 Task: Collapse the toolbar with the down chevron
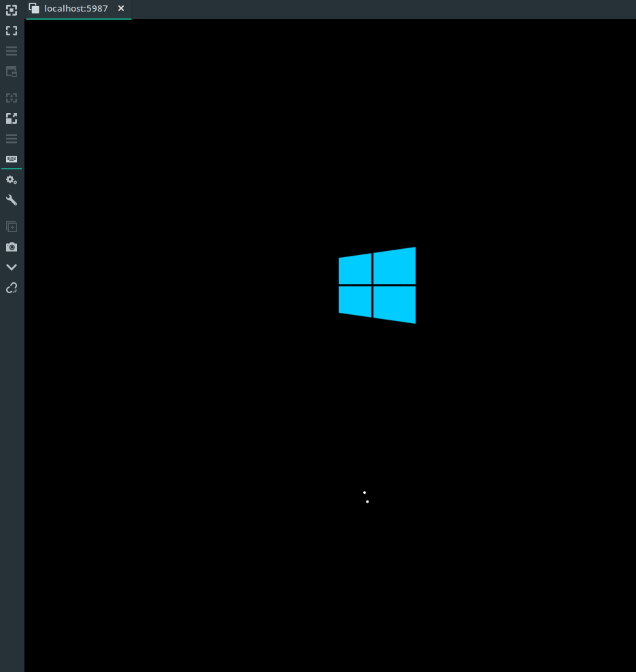(x=11, y=267)
